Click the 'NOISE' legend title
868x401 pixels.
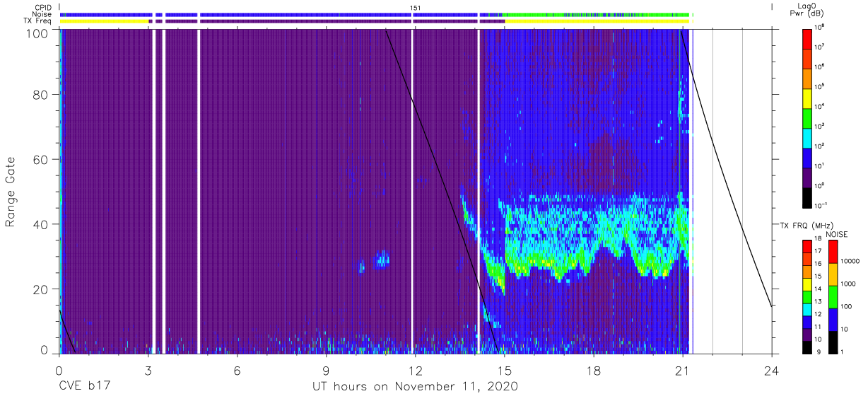(837, 234)
